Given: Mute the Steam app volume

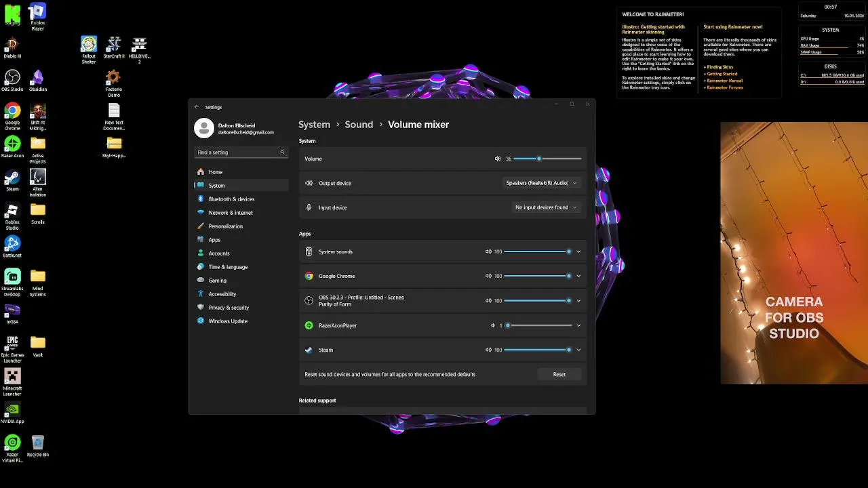Looking at the screenshot, I should point(488,350).
